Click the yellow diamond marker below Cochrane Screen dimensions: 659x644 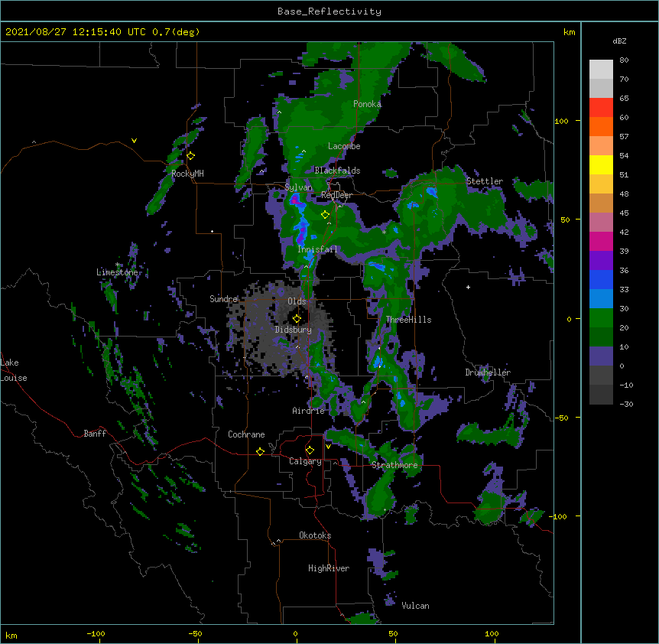click(x=260, y=451)
